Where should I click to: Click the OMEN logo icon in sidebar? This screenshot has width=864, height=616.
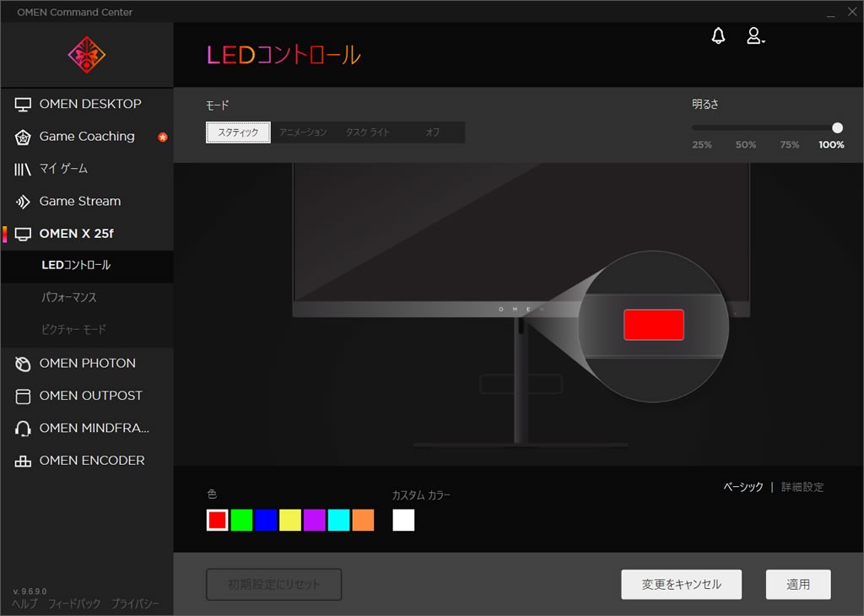point(87,55)
